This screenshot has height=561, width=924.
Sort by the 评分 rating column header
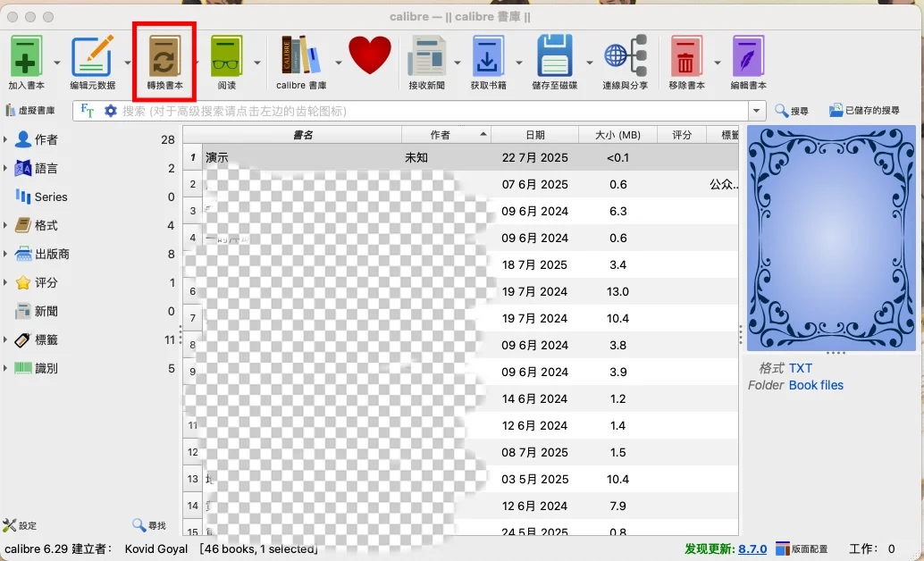(x=682, y=135)
